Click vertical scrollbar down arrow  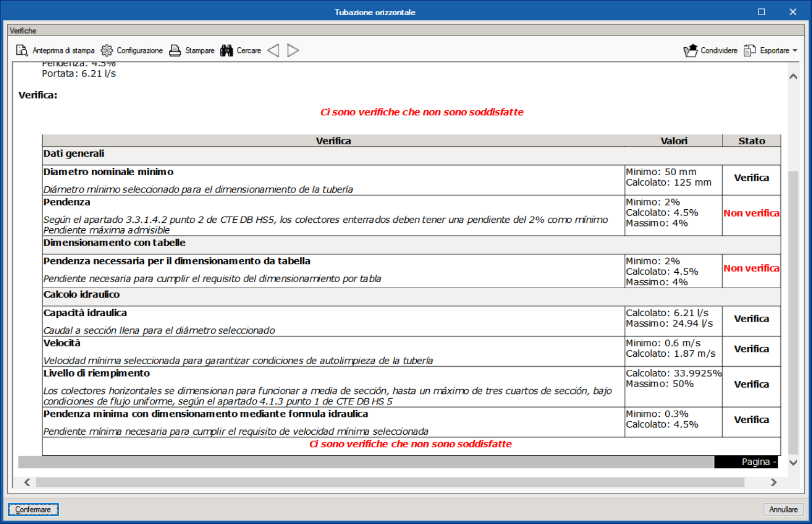[793, 463]
